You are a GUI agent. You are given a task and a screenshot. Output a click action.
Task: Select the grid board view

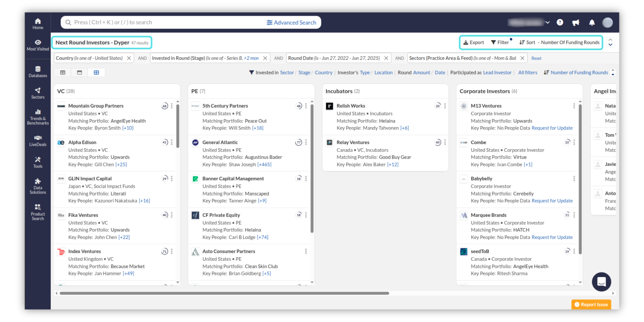(x=96, y=72)
